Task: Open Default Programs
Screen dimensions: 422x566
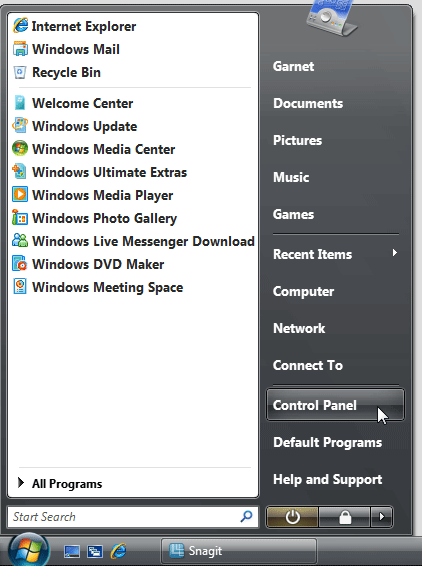Action: (x=327, y=443)
